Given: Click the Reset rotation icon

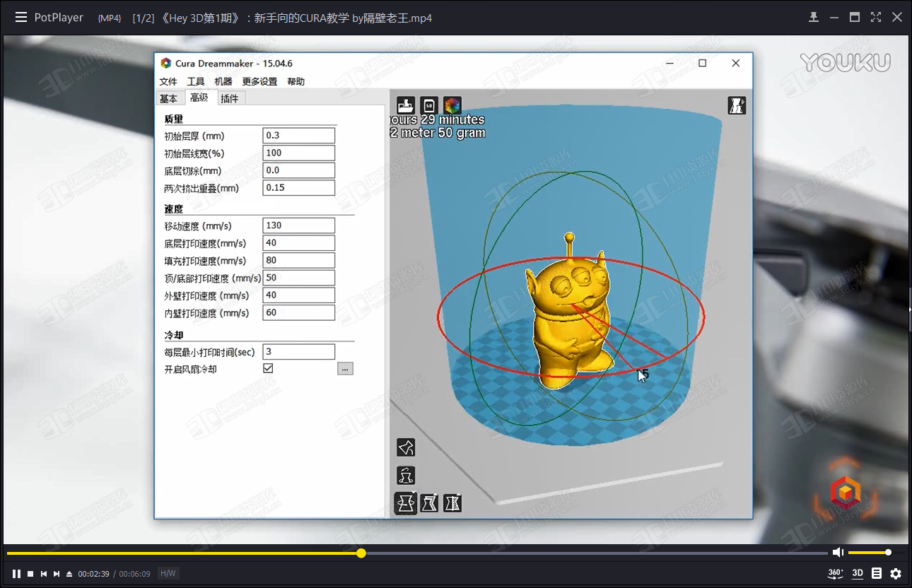Looking at the screenshot, I should coord(406,475).
